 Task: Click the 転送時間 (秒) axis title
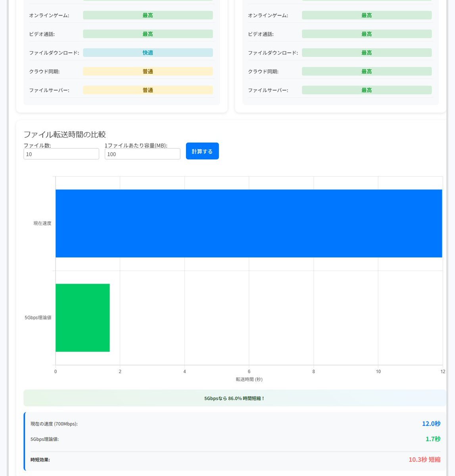coord(249,379)
